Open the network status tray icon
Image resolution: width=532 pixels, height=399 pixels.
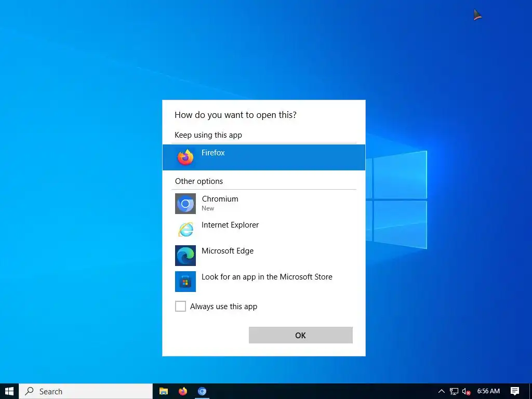pyautogui.click(x=454, y=391)
